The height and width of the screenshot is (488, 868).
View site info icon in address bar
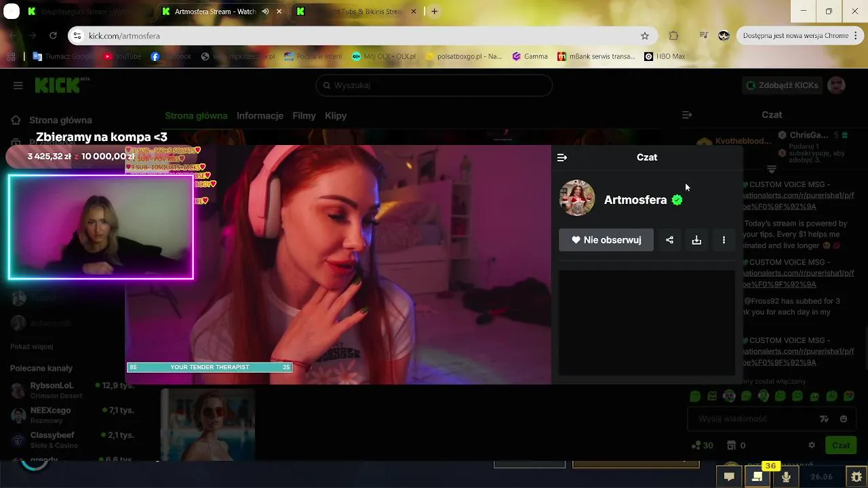pyautogui.click(x=78, y=36)
